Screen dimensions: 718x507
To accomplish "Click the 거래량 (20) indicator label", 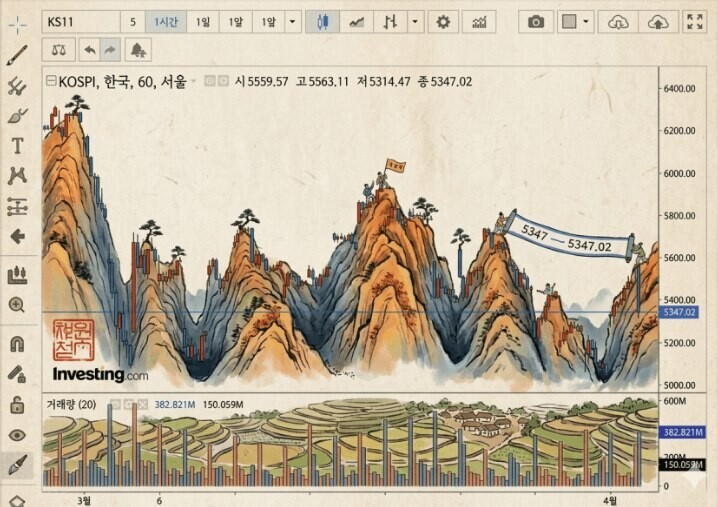I will coord(71,404).
